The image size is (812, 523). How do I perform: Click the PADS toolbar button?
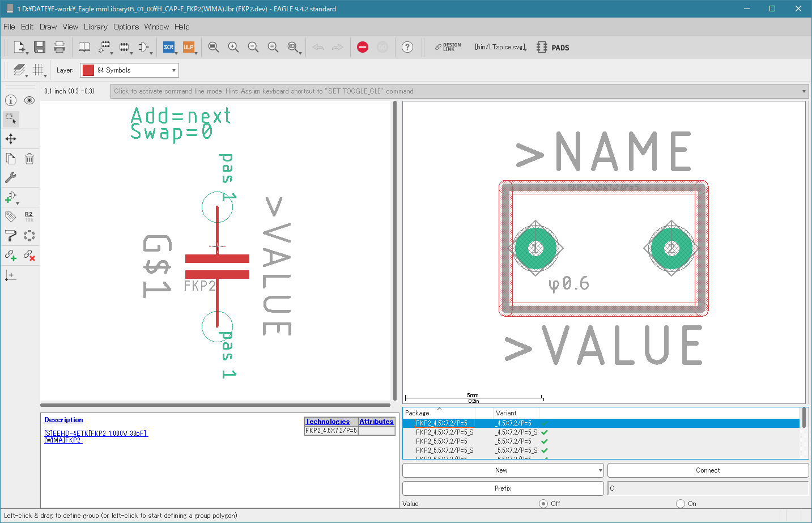point(553,48)
